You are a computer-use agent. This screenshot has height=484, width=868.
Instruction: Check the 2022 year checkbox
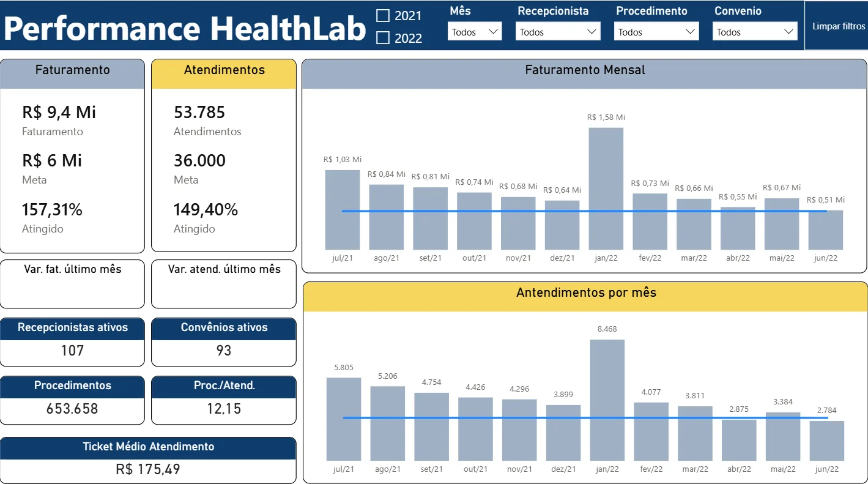pos(383,38)
